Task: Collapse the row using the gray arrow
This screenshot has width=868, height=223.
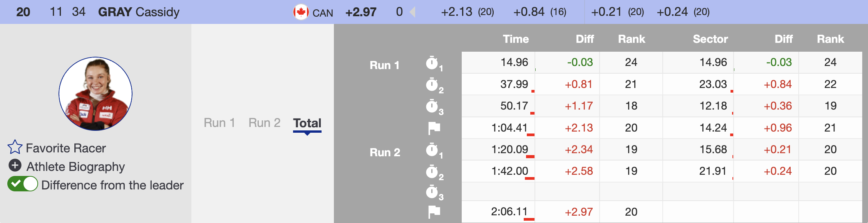Action: pos(412,12)
